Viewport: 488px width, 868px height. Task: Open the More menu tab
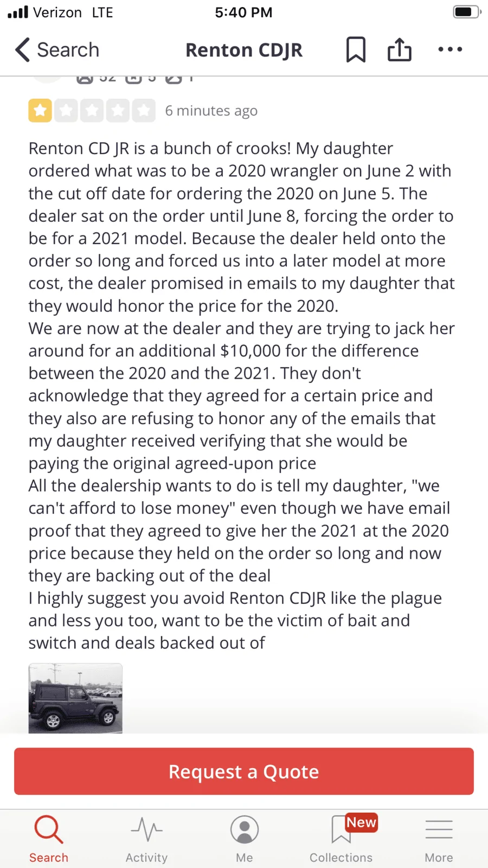tap(439, 839)
